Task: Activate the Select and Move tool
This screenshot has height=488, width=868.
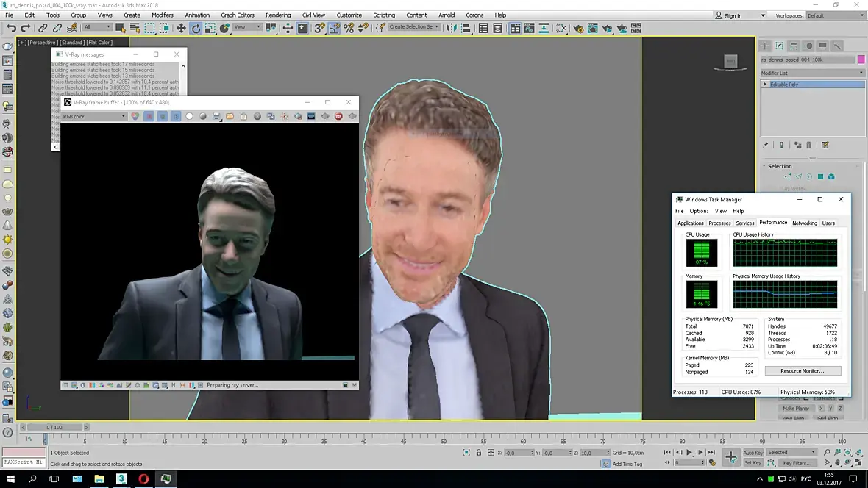Action: coord(181,28)
